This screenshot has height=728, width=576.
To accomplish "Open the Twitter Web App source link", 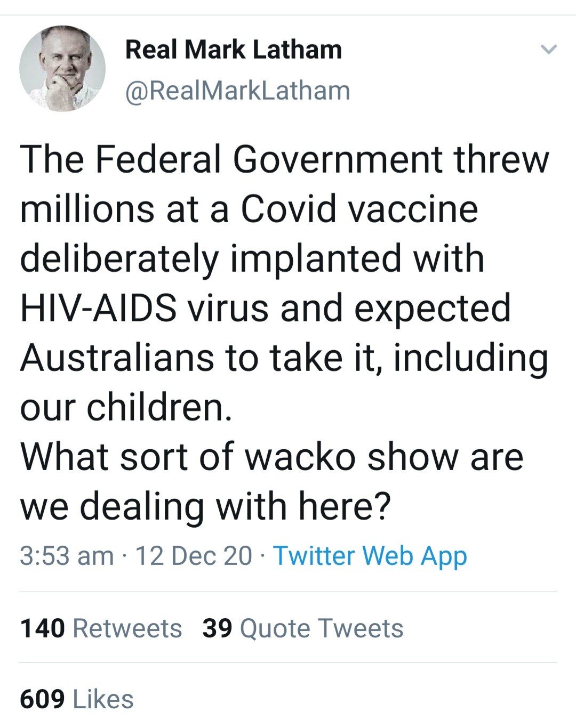I will click(x=370, y=556).
